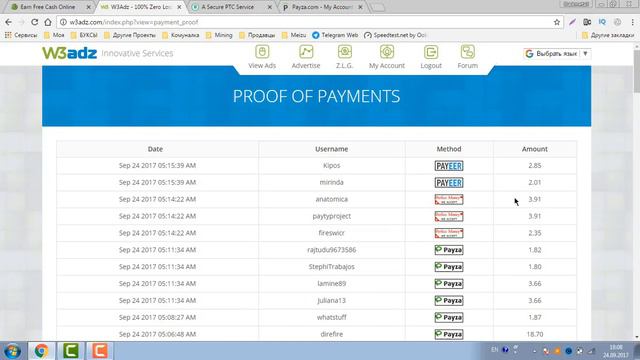Image resolution: width=640 pixels, height=360 pixels.
Task: Open the Meizu bookmarks folder
Action: (294, 35)
